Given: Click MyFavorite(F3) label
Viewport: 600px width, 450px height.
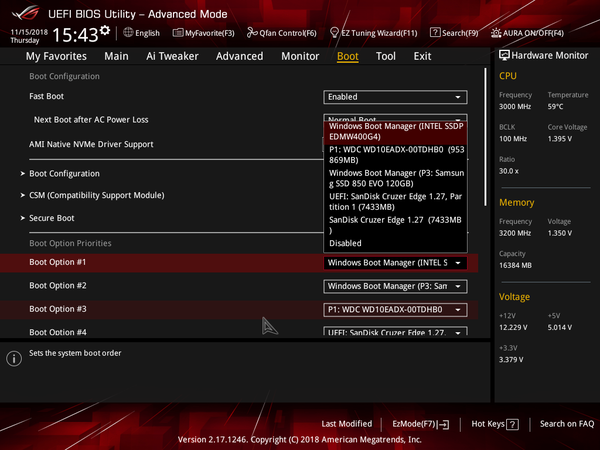Looking at the screenshot, I should (x=210, y=33).
